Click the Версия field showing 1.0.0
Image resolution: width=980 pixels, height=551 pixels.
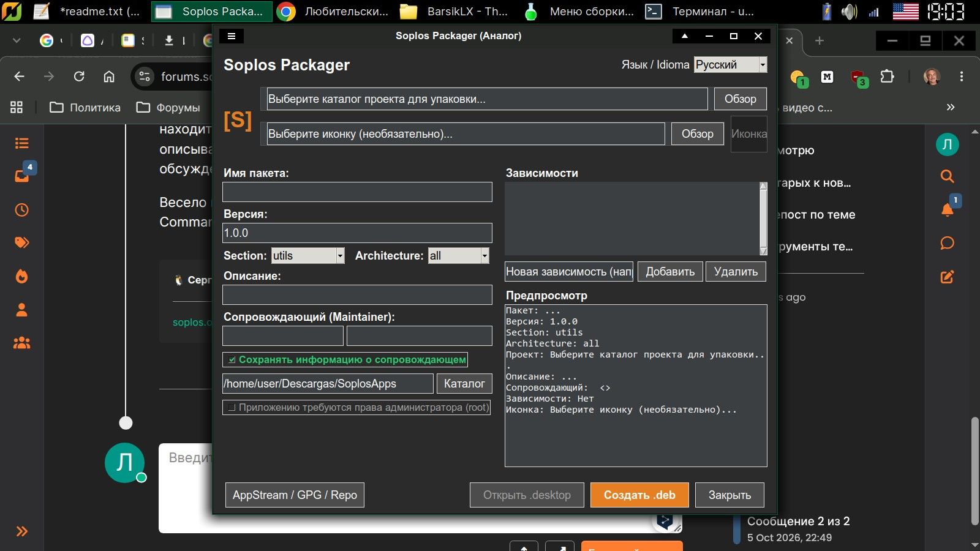(x=357, y=233)
